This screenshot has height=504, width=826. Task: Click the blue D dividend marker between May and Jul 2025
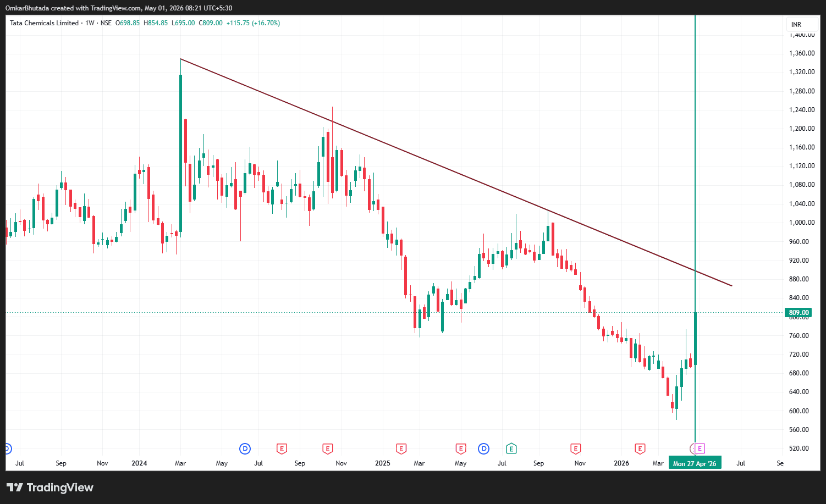pos(483,449)
